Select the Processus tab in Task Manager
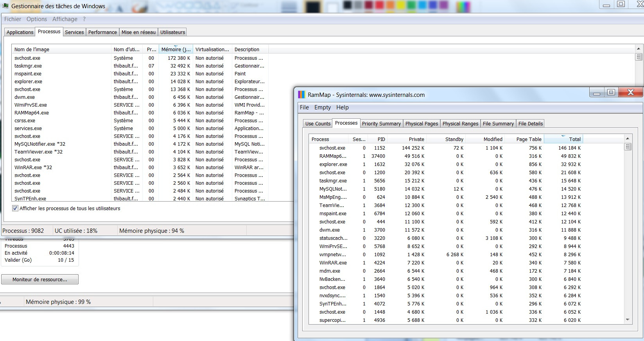This screenshot has height=341, width=644. (49, 32)
